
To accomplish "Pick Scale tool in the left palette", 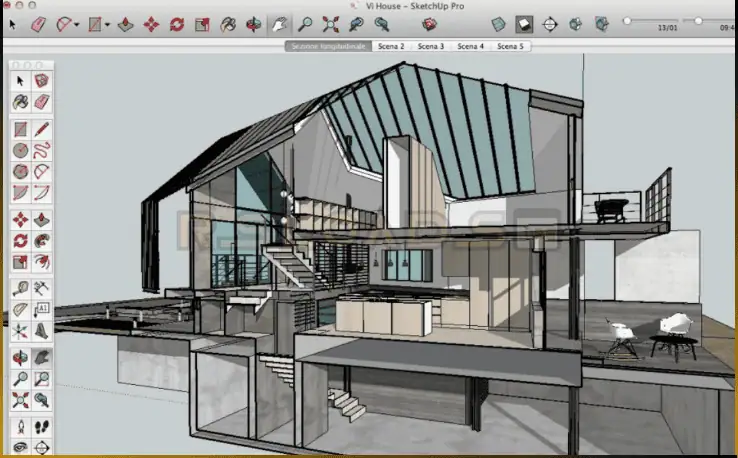I will coord(20,262).
